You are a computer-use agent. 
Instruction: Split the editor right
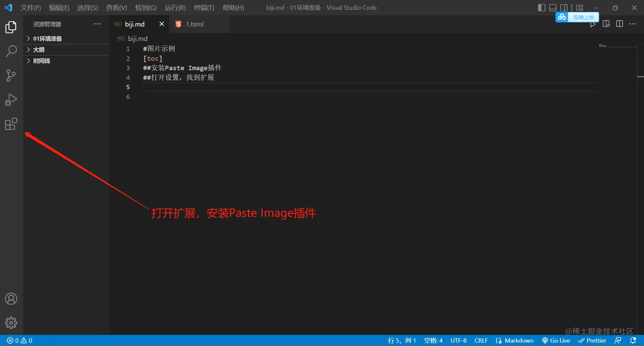[x=619, y=24]
